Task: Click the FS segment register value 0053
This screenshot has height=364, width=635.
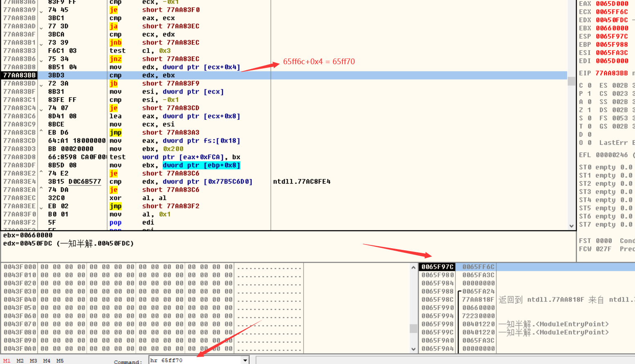Action: (x=620, y=118)
